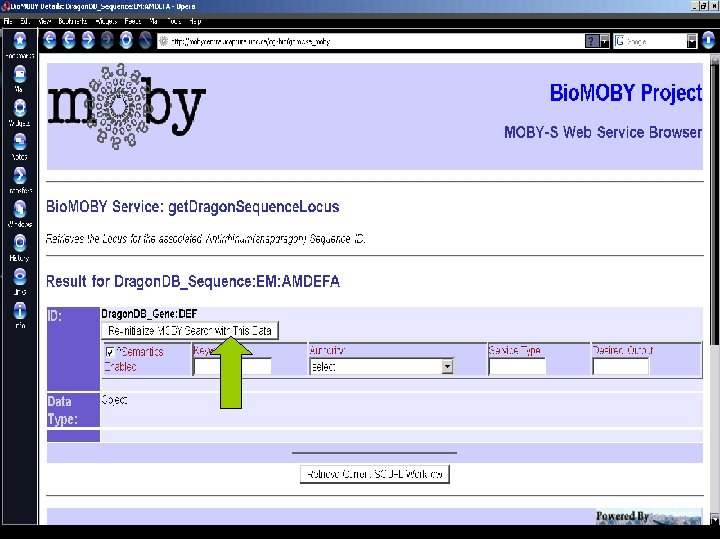Click the page icon beside the URL
The height and width of the screenshot is (540, 720).
[163, 41]
